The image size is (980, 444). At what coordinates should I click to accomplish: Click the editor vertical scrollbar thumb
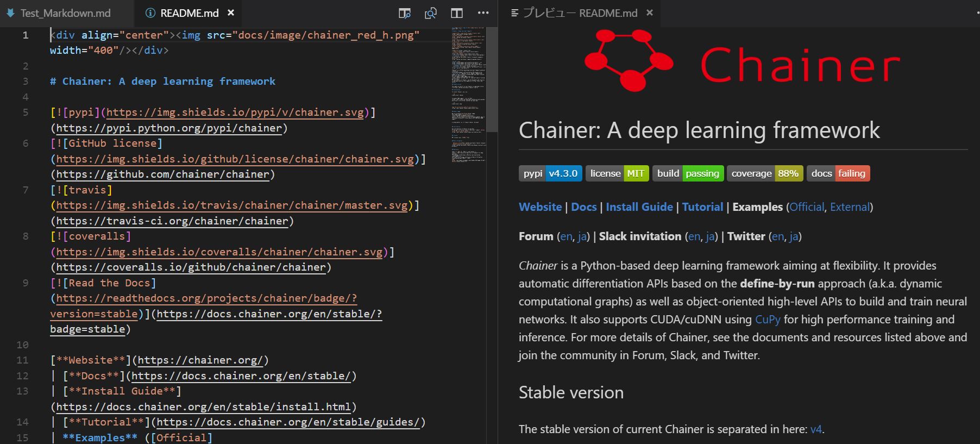click(x=492, y=79)
